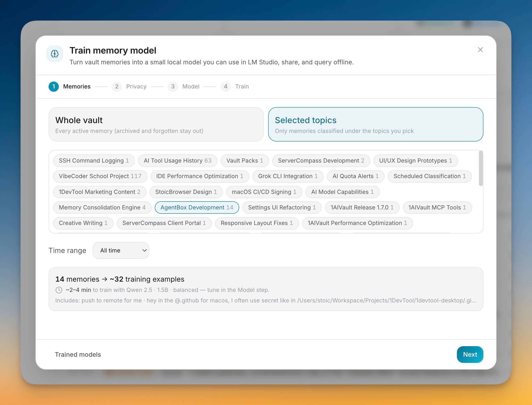Select the 1AIVault MCP Tools topic
Screen dimensions: 532x405
437,208
